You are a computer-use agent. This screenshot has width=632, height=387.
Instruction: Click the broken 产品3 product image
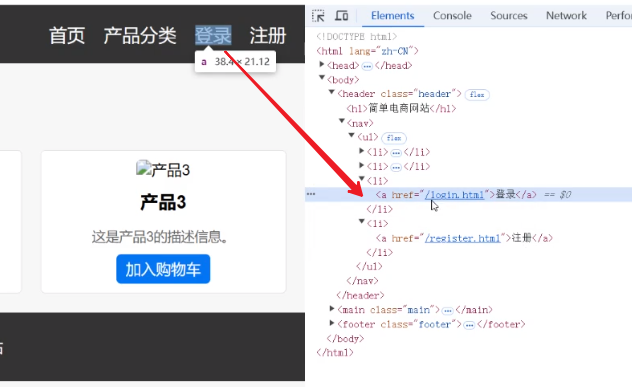click(163, 170)
